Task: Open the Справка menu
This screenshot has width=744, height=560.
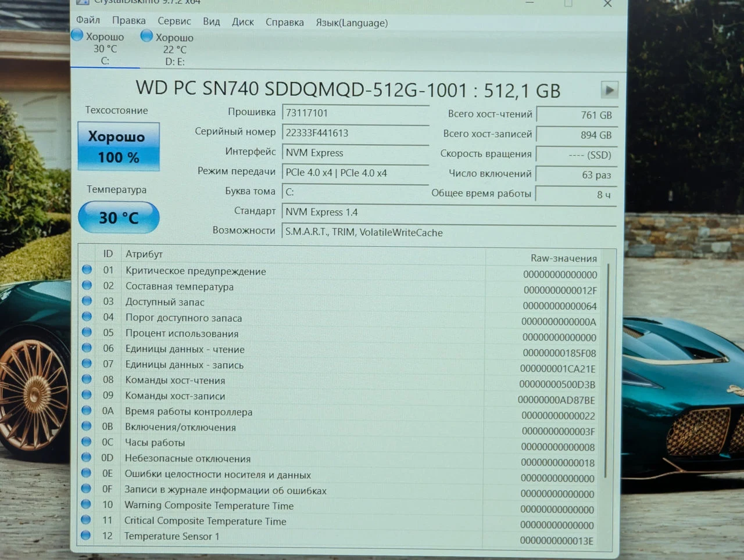Action: coord(285,22)
